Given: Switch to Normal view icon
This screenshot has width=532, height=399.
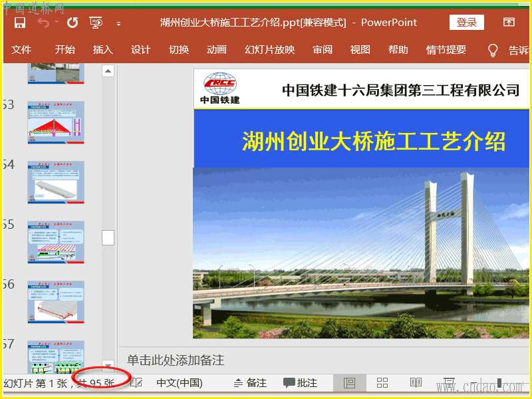Looking at the screenshot, I should [x=350, y=383].
